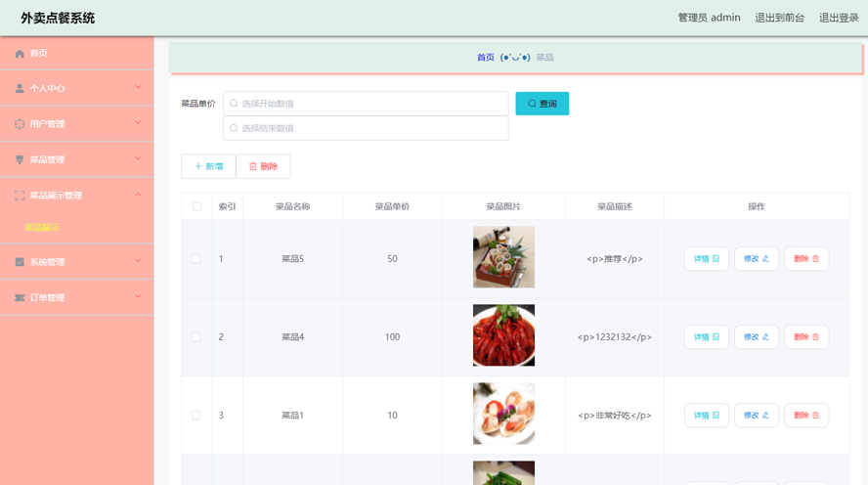Viewport: 868px width, 485px height.
Task: Click the plus icon on 新增 button
Action: pos(198,166)
